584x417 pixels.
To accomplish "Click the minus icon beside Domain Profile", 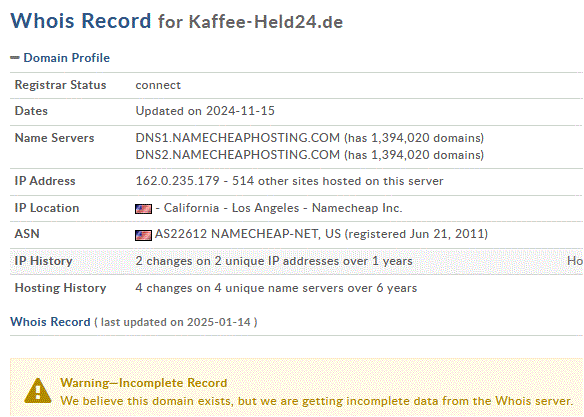I will (15, 57).
